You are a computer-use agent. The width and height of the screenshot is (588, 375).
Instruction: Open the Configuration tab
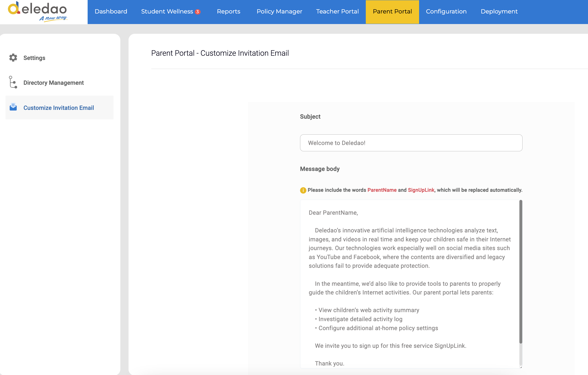pyautogui.click(x=446, y=12)
